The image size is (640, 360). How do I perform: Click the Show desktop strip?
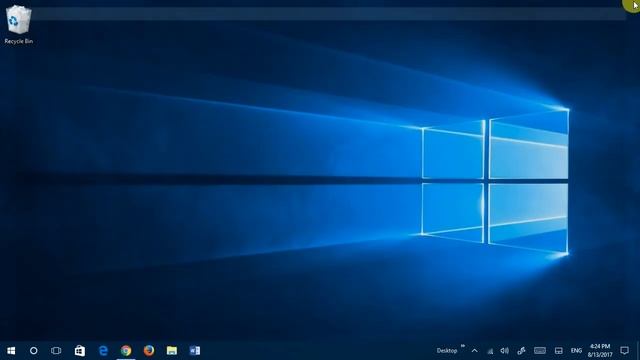pos(638,351)
